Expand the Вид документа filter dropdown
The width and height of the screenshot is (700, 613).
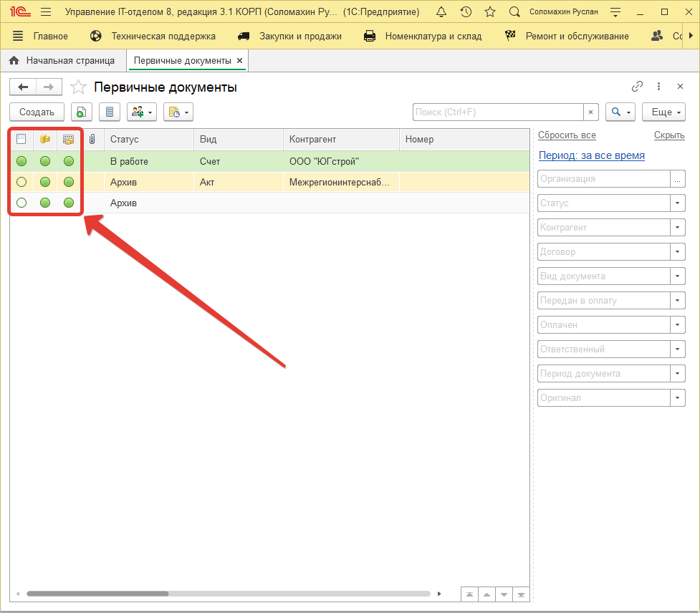(677, 276)
